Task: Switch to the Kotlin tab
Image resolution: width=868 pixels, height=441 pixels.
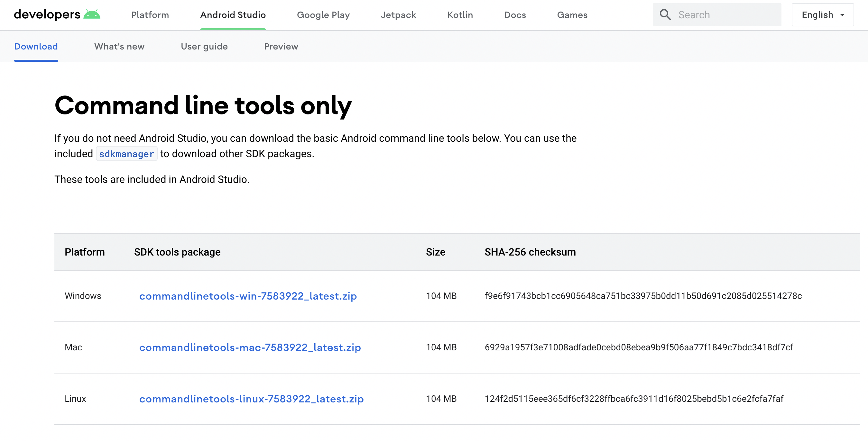Action: point(460,15)
